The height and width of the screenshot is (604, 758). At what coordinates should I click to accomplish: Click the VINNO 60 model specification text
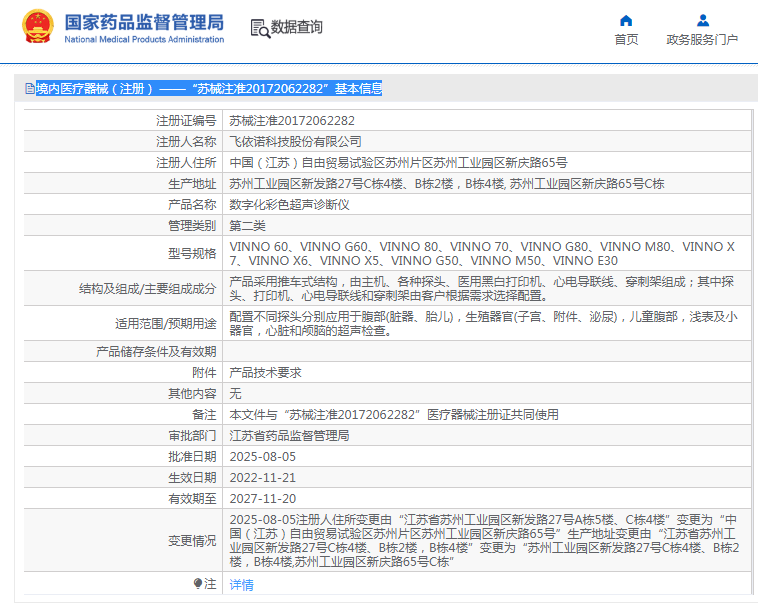[x=482, y=253]
